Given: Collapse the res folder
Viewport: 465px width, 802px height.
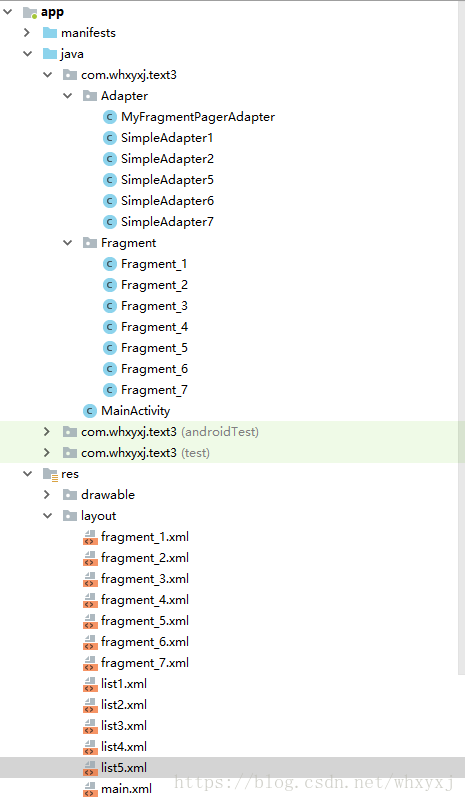Looking at the screenshot, I should (x=28, y=474).
